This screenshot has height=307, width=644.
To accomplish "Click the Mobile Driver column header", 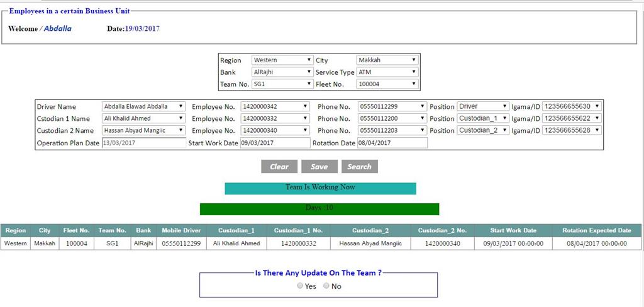I will point(181,230).
